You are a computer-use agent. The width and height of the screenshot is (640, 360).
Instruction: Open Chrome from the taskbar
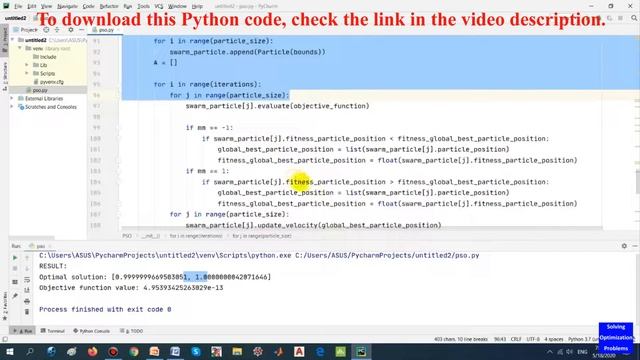point(134,351)
